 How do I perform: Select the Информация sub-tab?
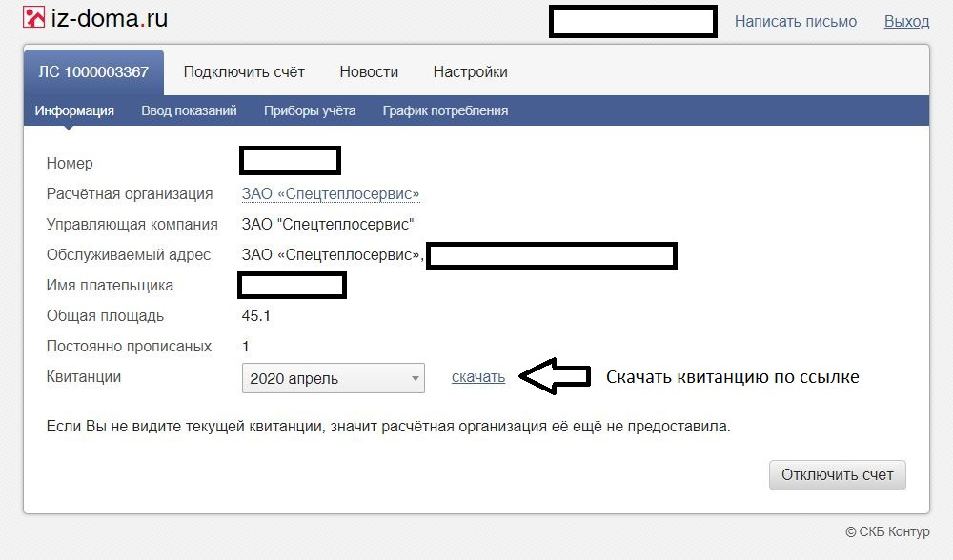coord(74,110)
